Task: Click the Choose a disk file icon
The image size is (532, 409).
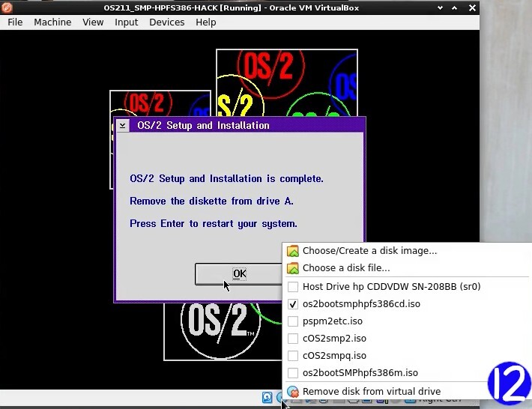Action: pos(293,268)
